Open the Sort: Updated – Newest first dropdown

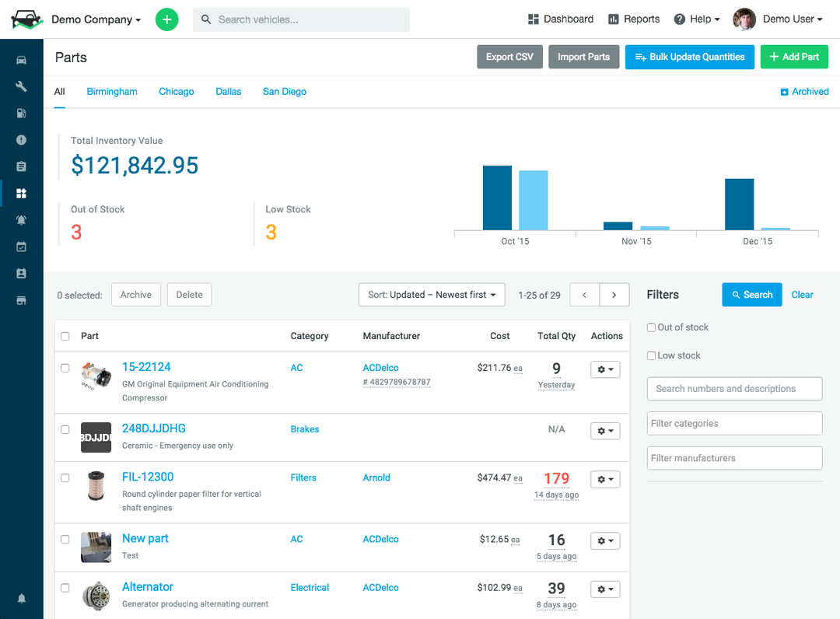coord(432,295)
